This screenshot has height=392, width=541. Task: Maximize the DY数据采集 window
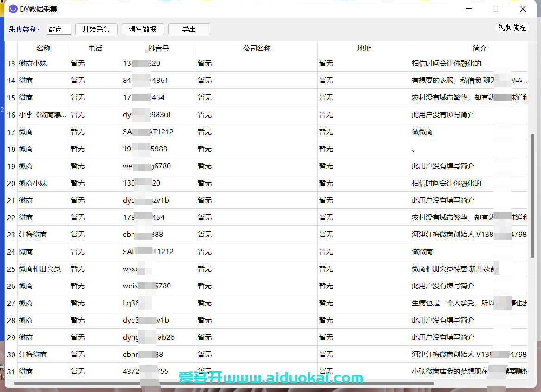[x=496, y=9]
